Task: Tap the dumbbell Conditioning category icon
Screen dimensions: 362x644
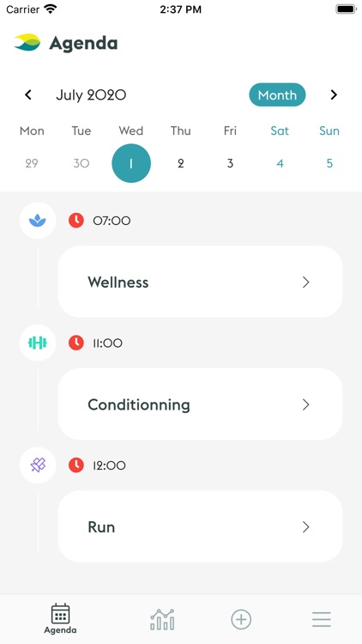Action: (x=38, y=343)
